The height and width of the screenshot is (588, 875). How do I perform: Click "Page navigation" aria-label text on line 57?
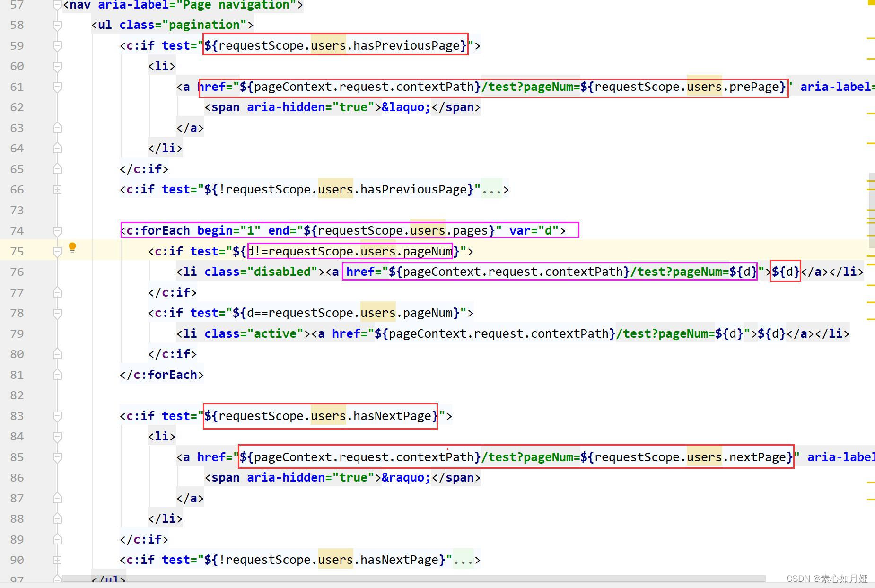coord(236,5)
